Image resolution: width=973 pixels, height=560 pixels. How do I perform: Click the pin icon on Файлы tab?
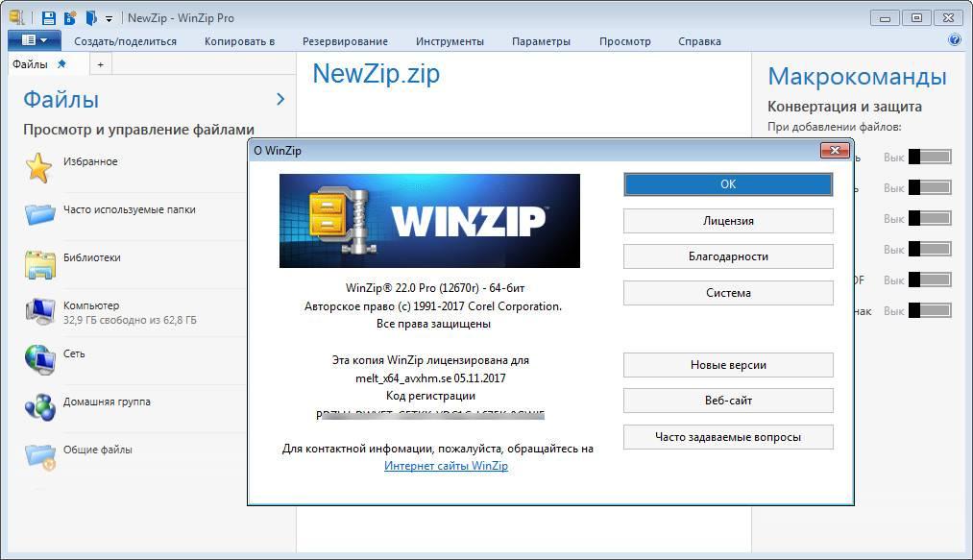pos(61,63)
